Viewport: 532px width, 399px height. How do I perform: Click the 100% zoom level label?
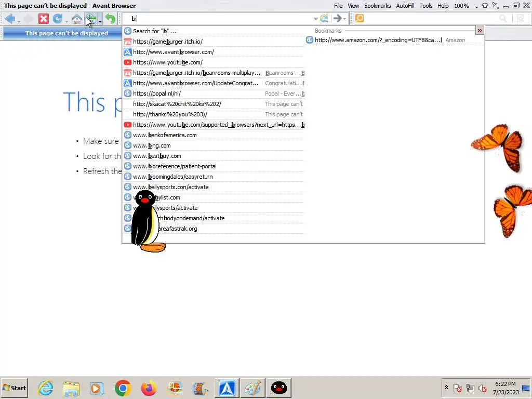click(461, 6)
